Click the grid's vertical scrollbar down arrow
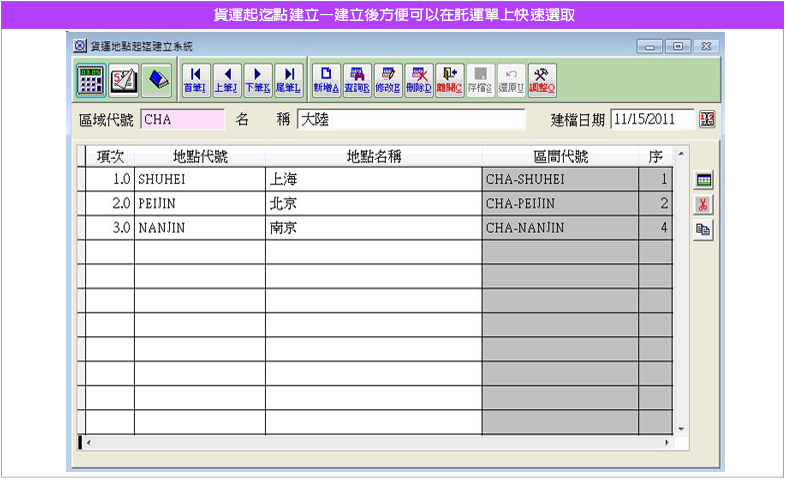Screen dimensions: 786x481 pyautogui.click(x=681, y=429)
